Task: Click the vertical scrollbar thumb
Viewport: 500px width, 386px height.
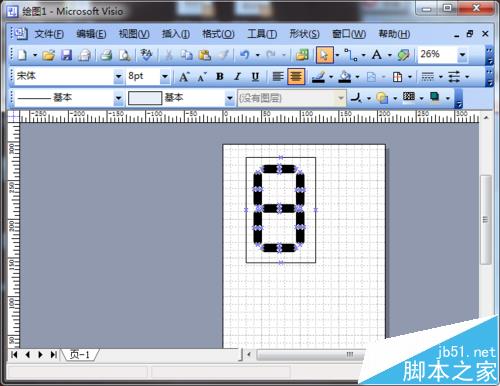Action: [486, 220]
